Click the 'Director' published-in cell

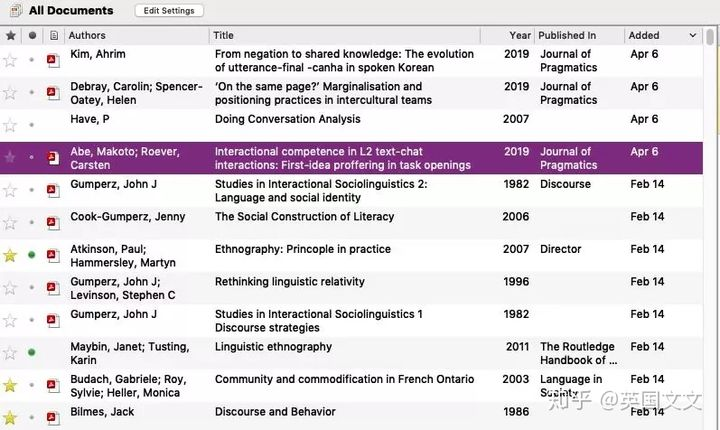(561, 249)
